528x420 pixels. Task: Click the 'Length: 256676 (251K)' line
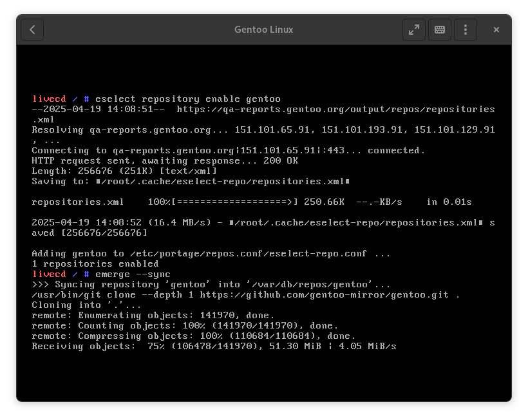(x=124, y=171)
